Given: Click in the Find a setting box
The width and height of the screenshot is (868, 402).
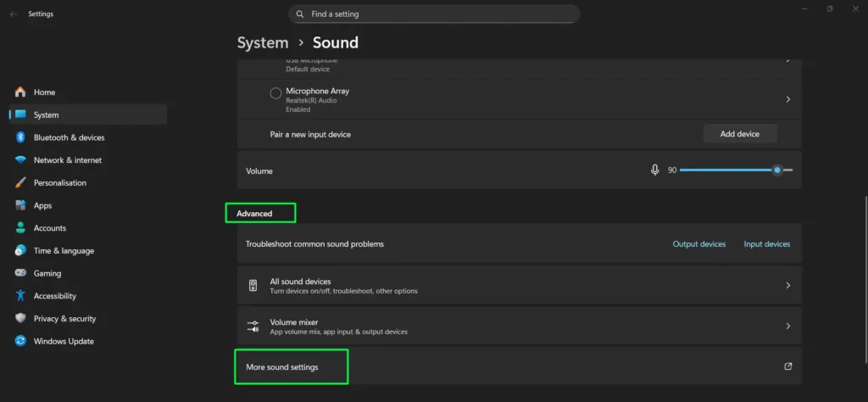Looking at the screenshot, I should click(434, 14).
